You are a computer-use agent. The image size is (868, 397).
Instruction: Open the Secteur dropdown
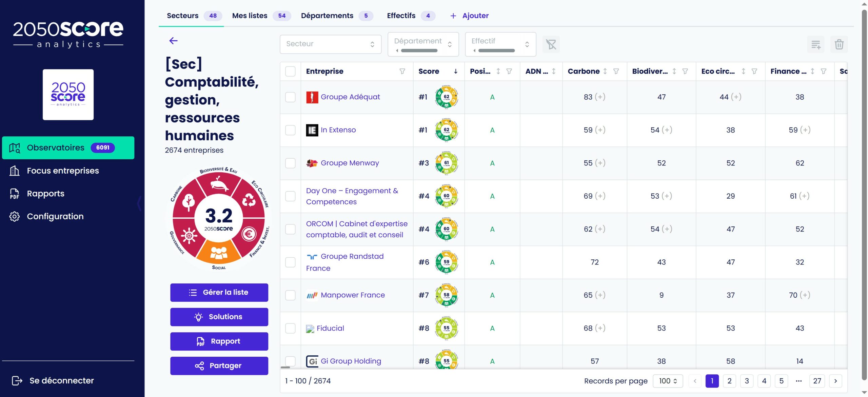coord(330,44)
